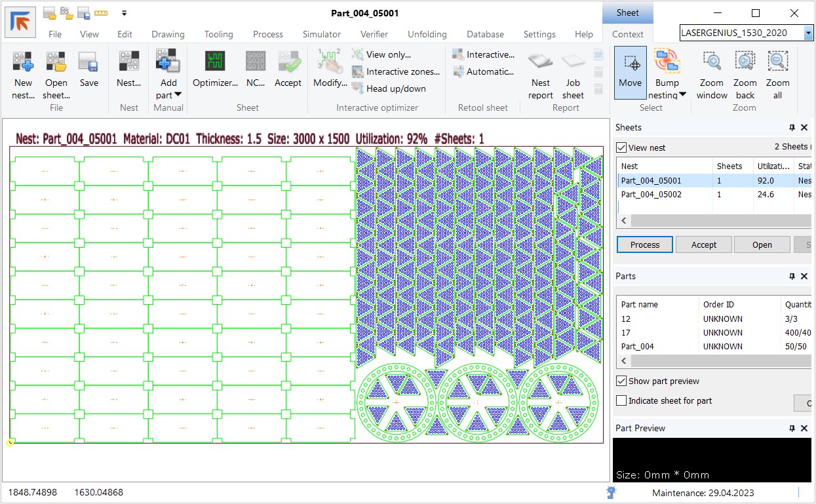Image resolution: width=816 pixels, height=504 pixels.
Task: Switch to the Simulator tab
Action: tap(321, 34)
